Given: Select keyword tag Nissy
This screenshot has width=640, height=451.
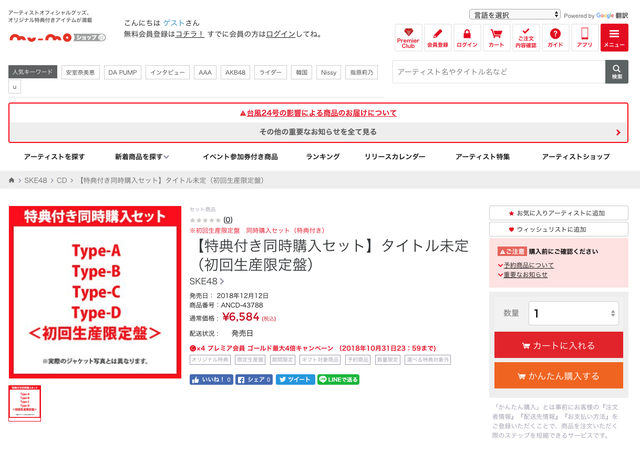Looking at the screenshot, I should tap(329, 72).
